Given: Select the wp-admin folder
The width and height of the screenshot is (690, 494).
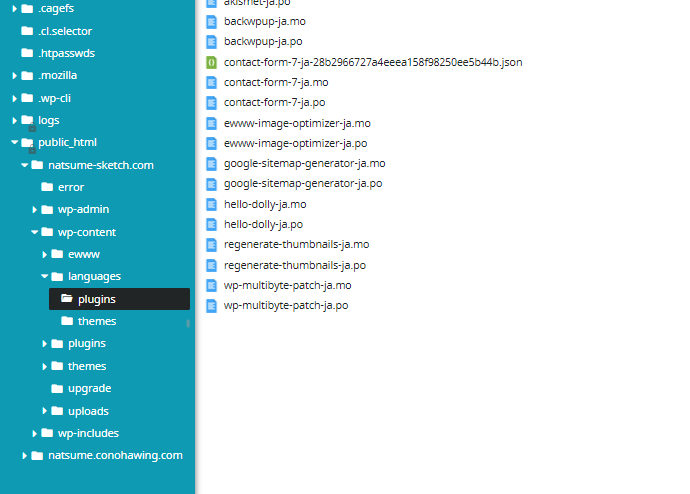Looking at the screenshot, I should point(75,209).
